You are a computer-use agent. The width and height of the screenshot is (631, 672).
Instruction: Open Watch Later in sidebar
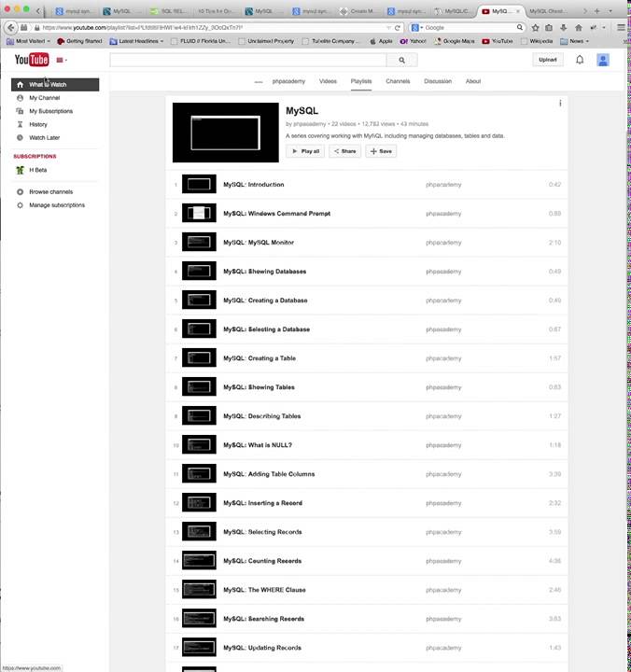point(44,137)
